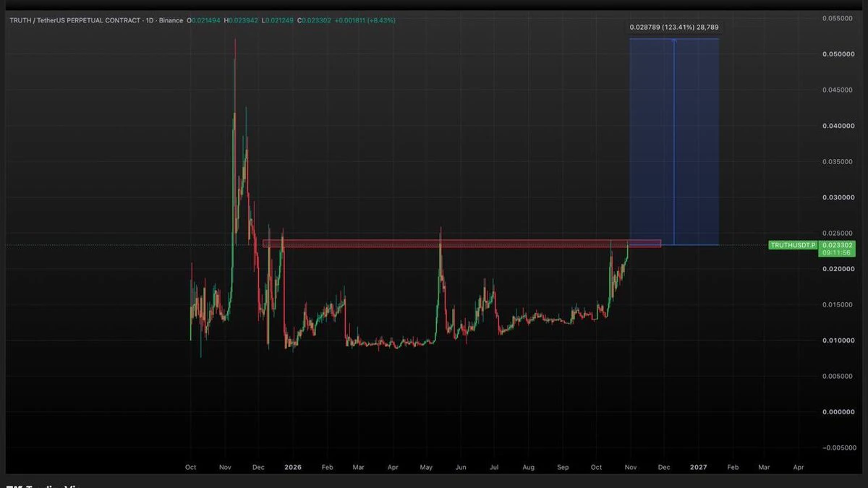This screenshot has height=488, width=868.
Task: Select the 0.000000 price scale label
Action: coord(838,412)
